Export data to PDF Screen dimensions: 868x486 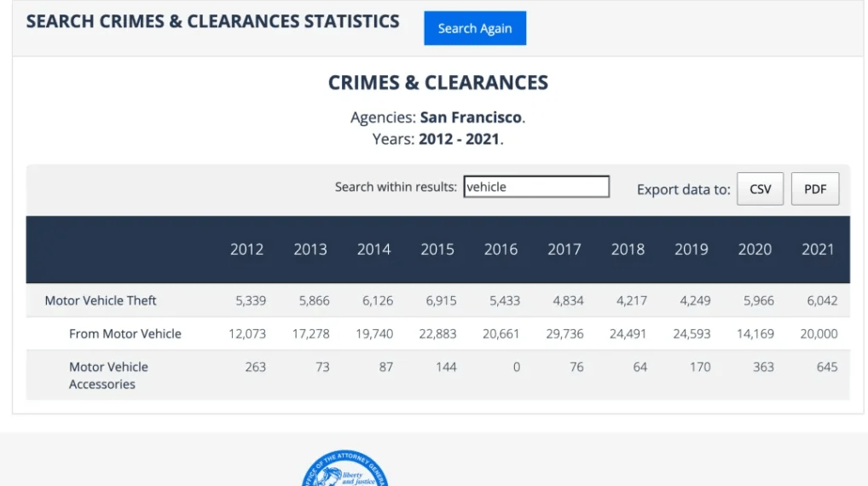click(815, 188)
